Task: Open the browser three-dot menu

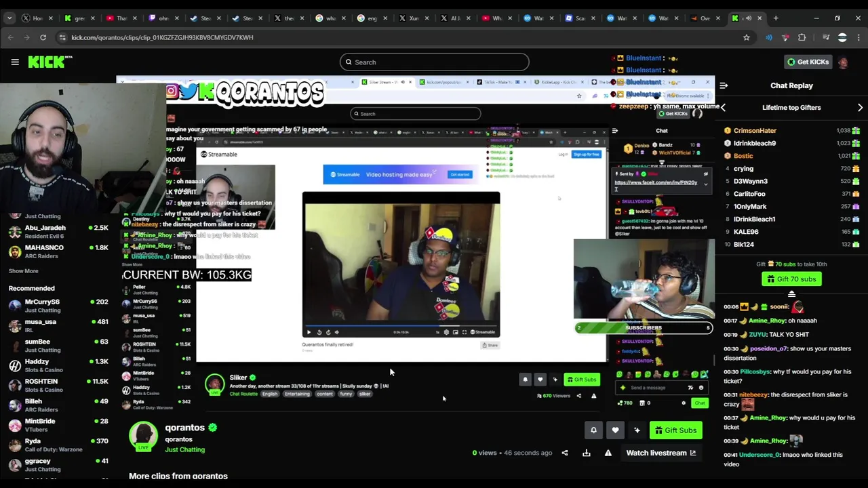Action: pyautogui.click(x=859, y=37)
